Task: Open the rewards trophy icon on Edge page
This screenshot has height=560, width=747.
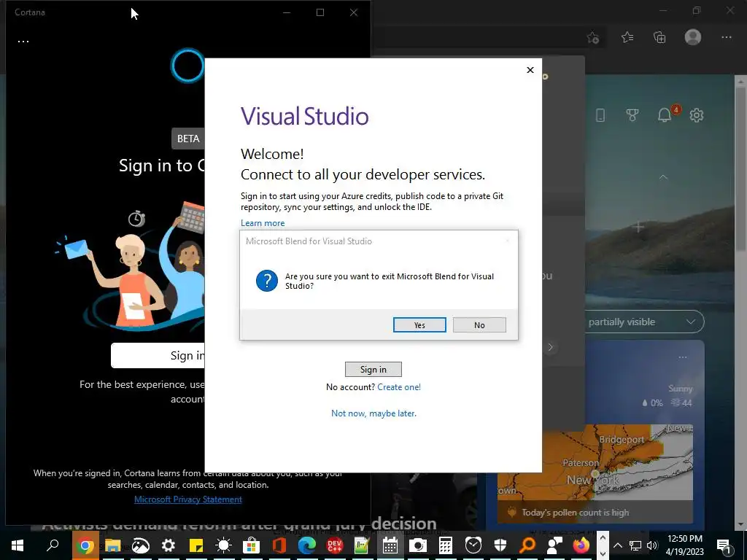Action: pyautogui.click(x=632, y=114)
